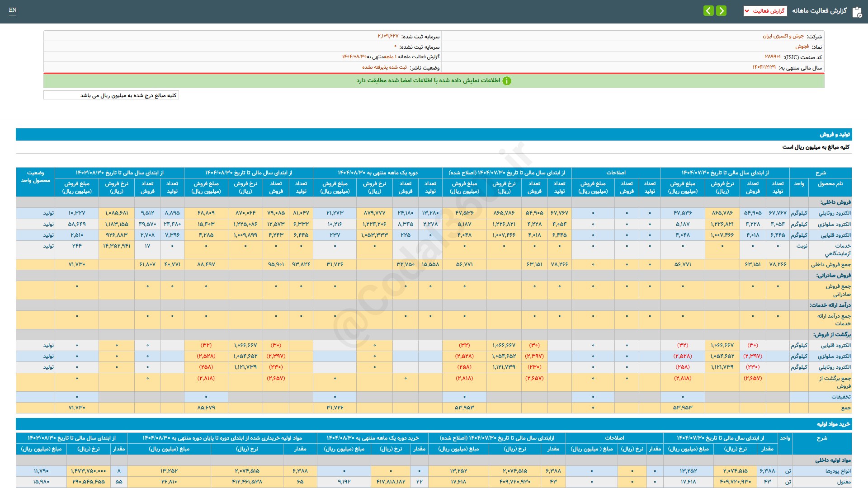Select the جمع فروش داخلی row label
The width and height of the screenshot is (868, 488).
click(830, 264)
